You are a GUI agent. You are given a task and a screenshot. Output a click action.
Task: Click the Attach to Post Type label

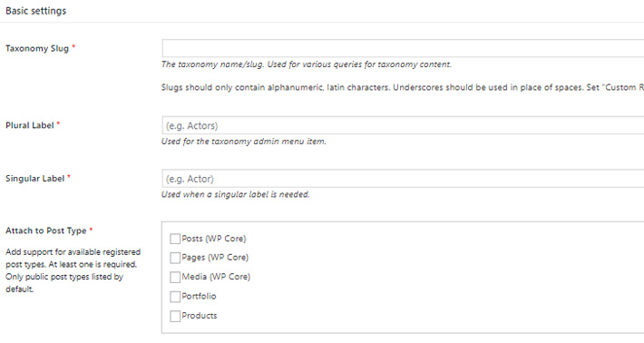[46, 230]
